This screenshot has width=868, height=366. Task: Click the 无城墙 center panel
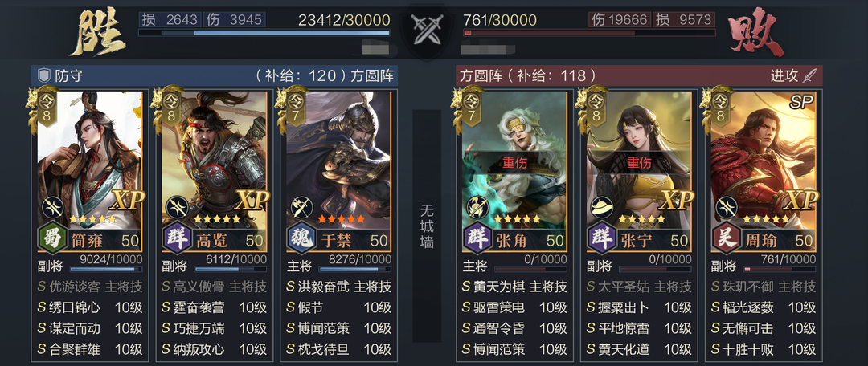point(427,226)
